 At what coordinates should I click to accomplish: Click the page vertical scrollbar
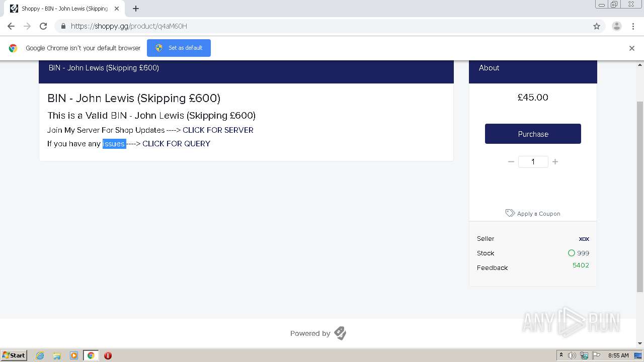click(640, 196)
